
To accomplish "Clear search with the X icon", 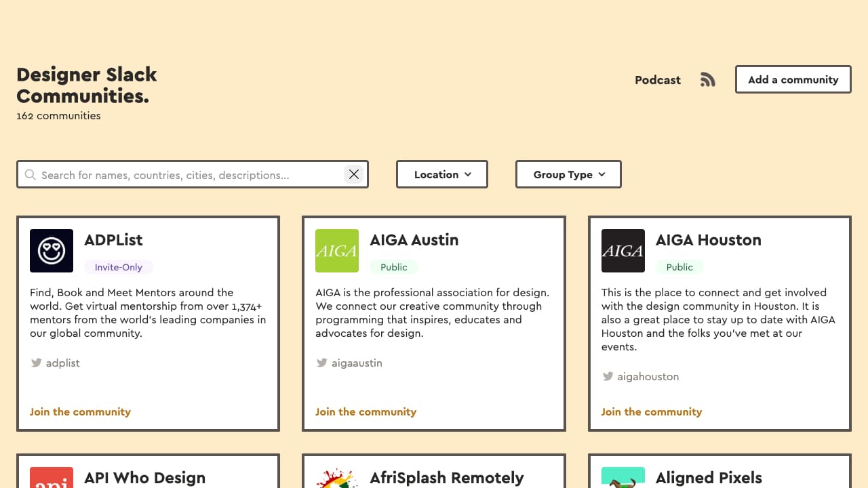I will coord(354,175).
